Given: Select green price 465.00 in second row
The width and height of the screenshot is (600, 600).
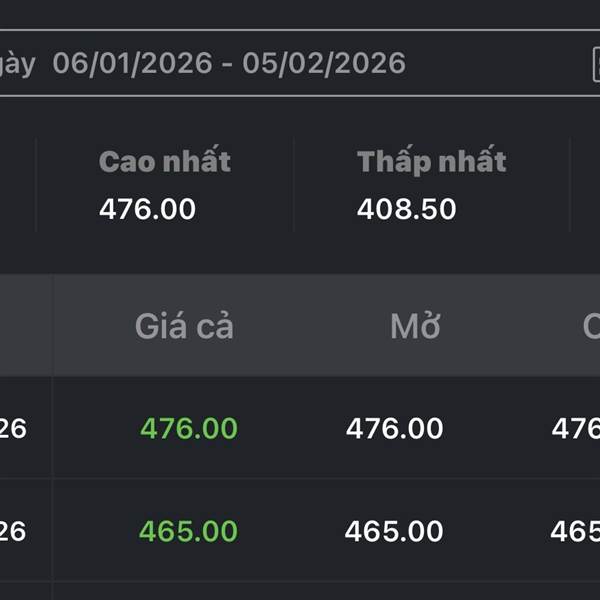Looking at the screenshot, I should (189, 531).
